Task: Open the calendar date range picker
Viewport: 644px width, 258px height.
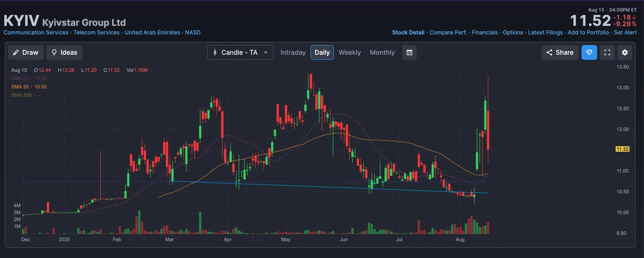Action: tap(409, 53)
